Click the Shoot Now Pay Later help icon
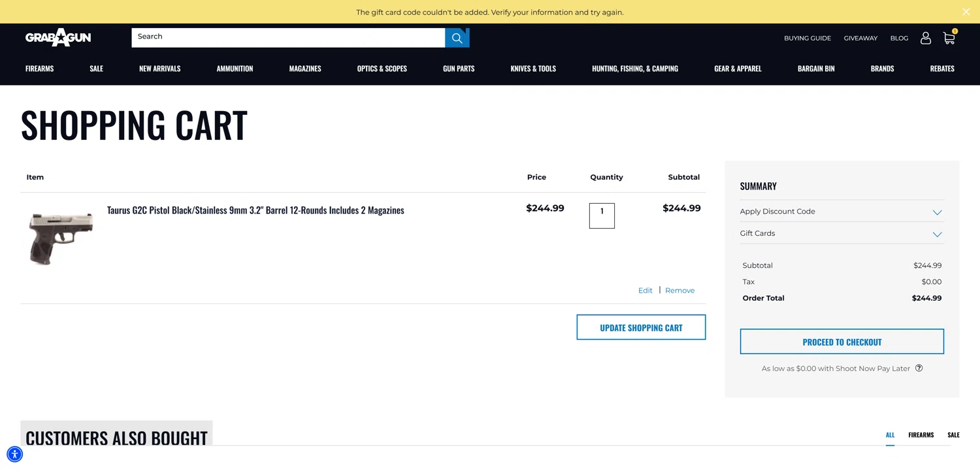Image resolution: width=980 pixels, height=469 pixels. pyautogui.click(x=919, y=368)
